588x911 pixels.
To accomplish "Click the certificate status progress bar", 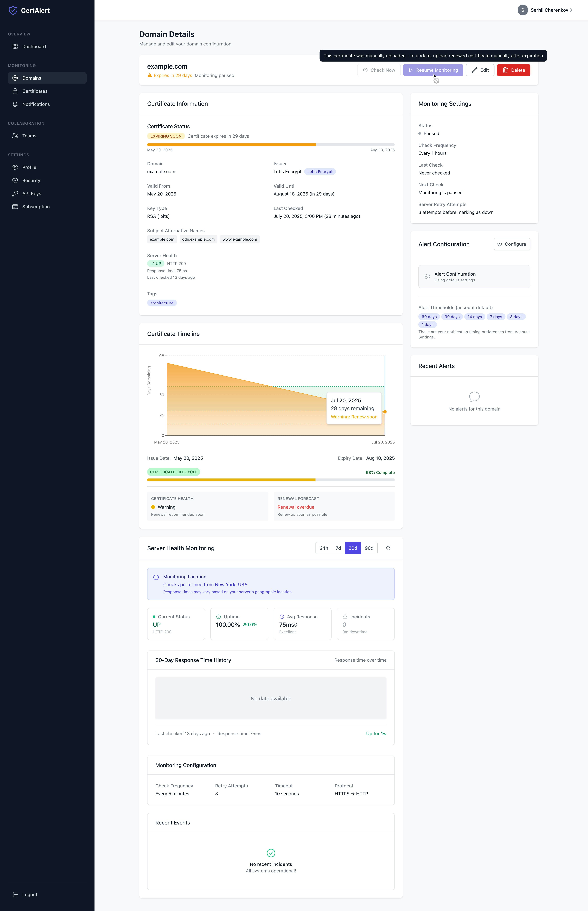I will (271, 144).
